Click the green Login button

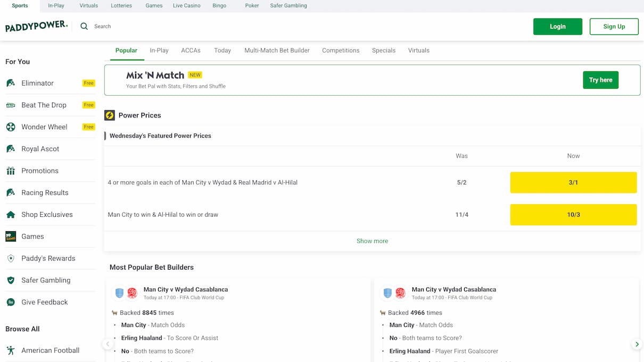click(558, 27)
